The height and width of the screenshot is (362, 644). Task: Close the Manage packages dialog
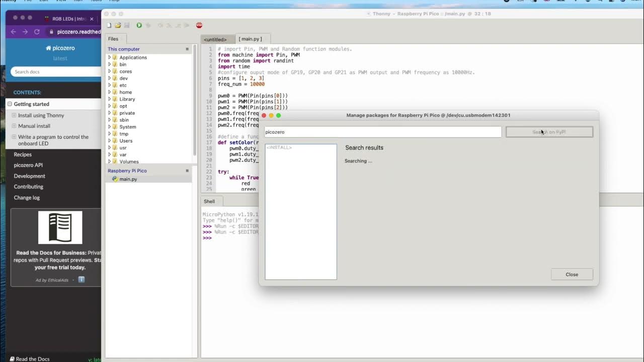[572, 275]
